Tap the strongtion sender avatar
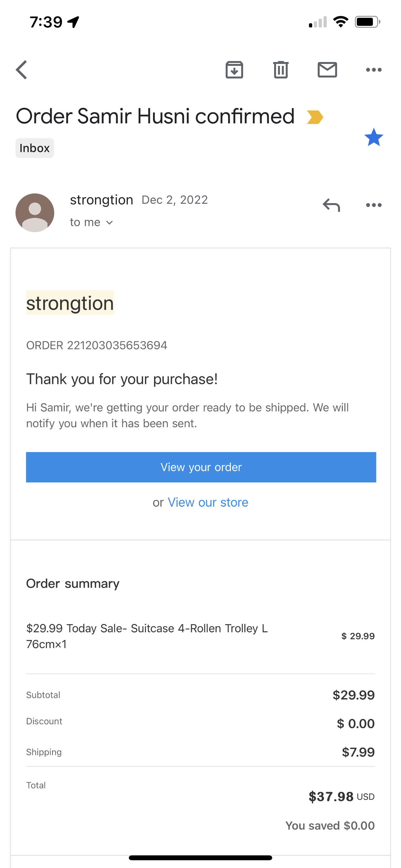Screen dimensions: 401x868 (35, 212)
